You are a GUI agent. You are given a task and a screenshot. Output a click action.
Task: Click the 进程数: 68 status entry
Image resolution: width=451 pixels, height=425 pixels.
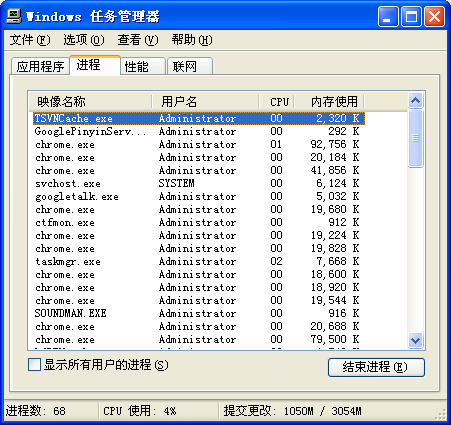[36, 411]
